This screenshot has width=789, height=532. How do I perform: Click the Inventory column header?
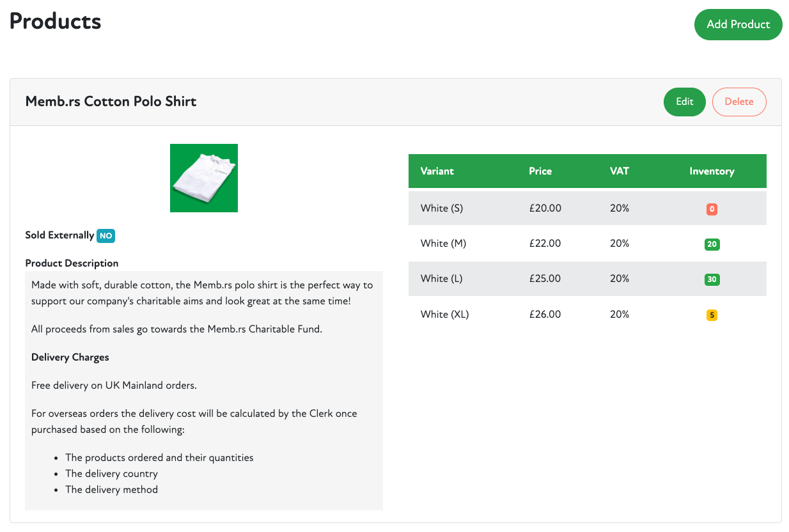tap(712, 171)
